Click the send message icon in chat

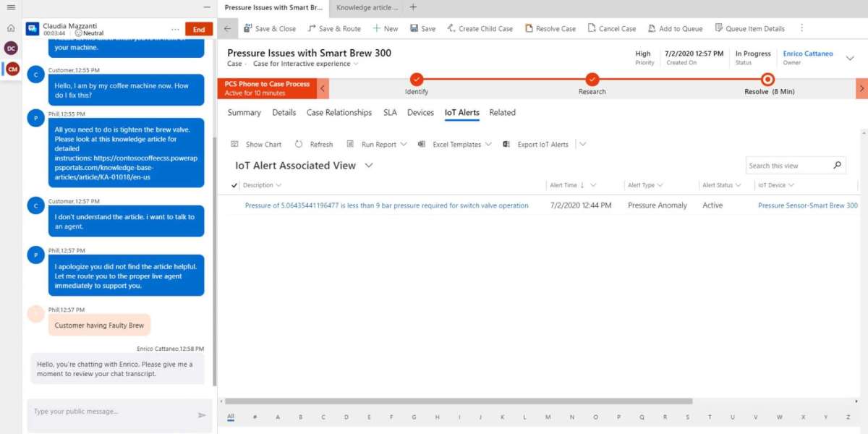[x=203, y=415]
